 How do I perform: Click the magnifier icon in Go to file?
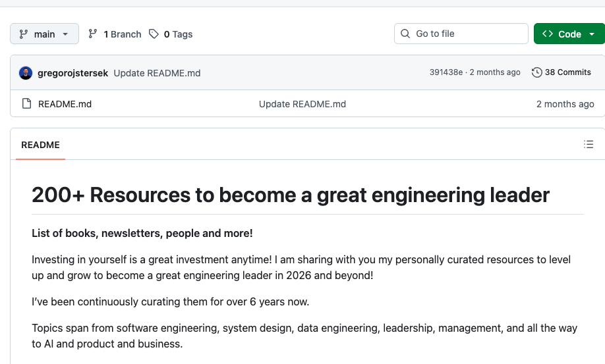tap(405, 34)
